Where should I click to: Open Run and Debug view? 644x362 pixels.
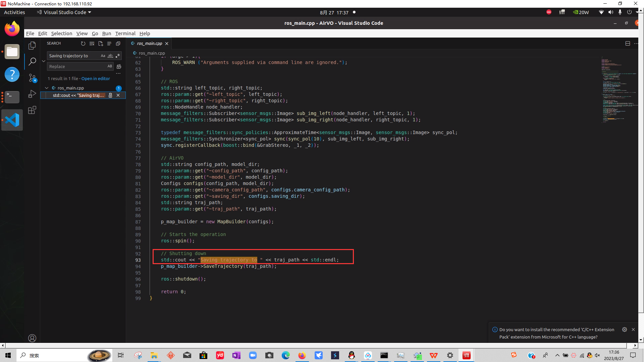click(x=32, y=94)
